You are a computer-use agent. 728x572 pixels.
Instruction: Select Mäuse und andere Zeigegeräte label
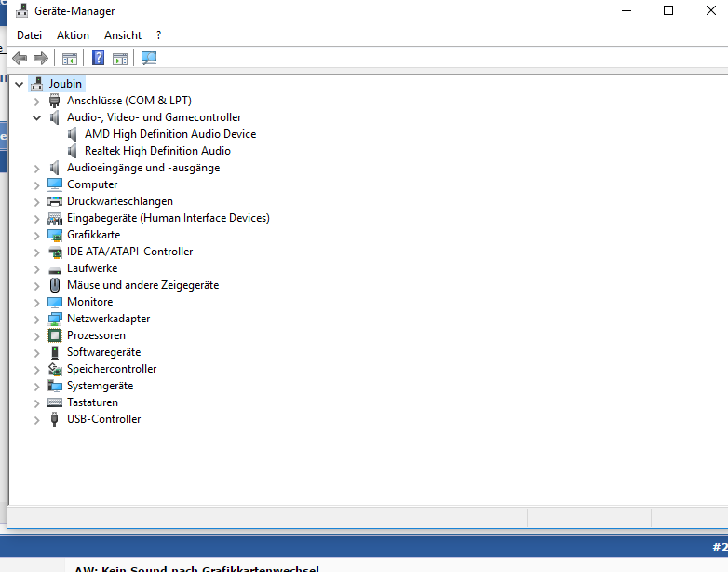tap(143, 285)
